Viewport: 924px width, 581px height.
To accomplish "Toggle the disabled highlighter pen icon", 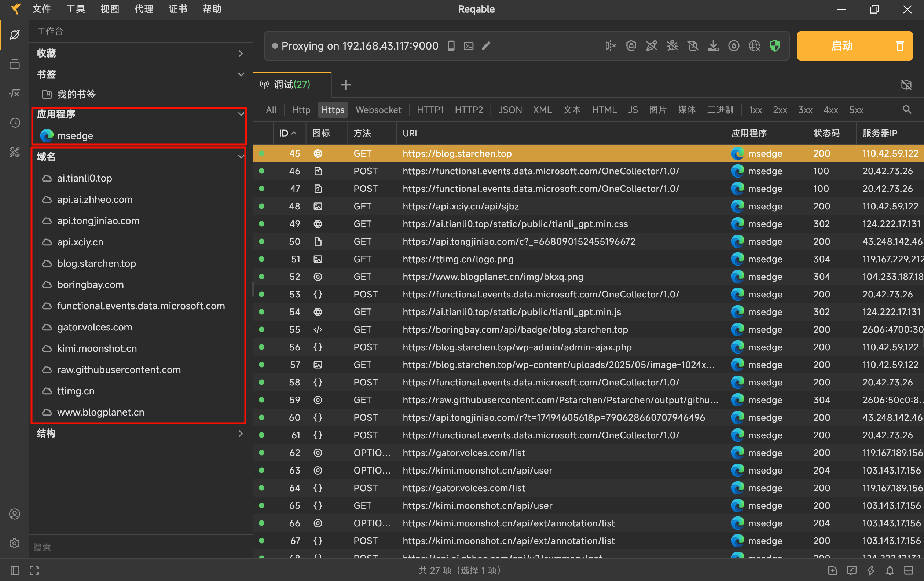I will click(652, 46).
